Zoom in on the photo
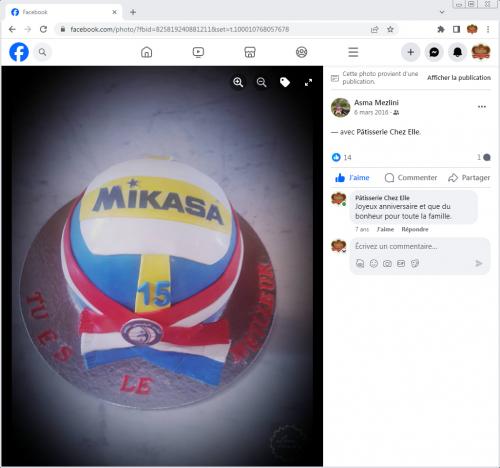 (x=238, y=82)
